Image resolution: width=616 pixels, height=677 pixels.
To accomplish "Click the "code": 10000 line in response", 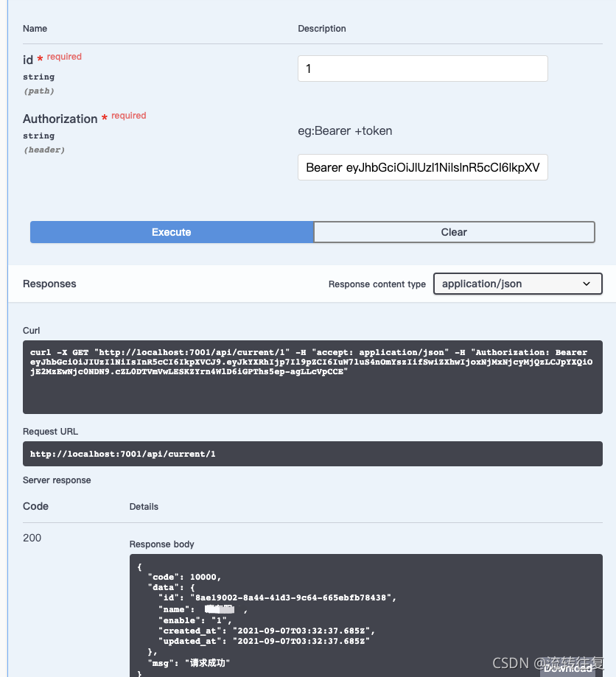I will click(184, 577).
